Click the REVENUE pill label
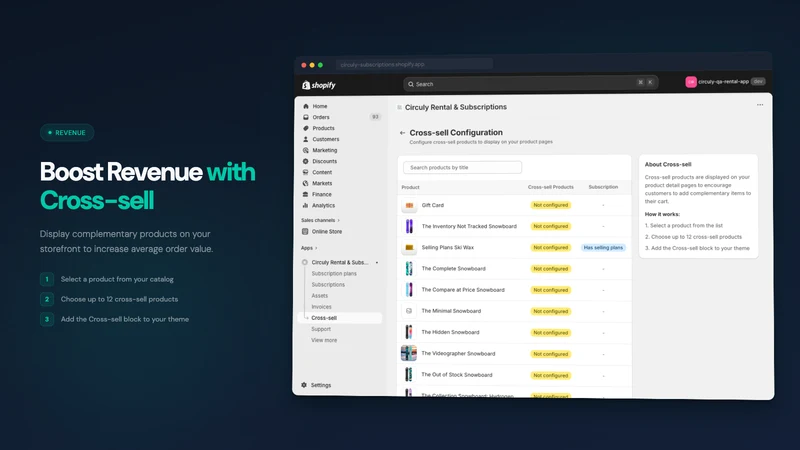The image size is (800, 450). tap(67, 133)
